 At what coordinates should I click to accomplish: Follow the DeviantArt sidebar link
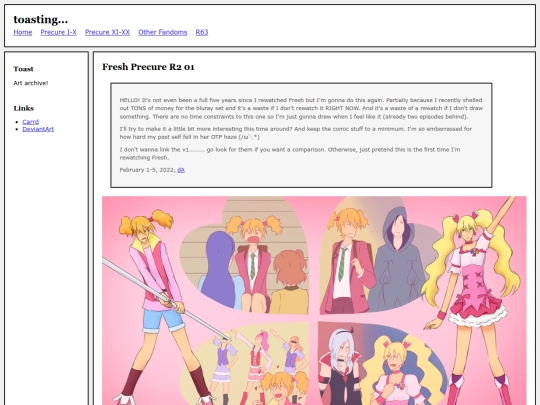[38, 129]
